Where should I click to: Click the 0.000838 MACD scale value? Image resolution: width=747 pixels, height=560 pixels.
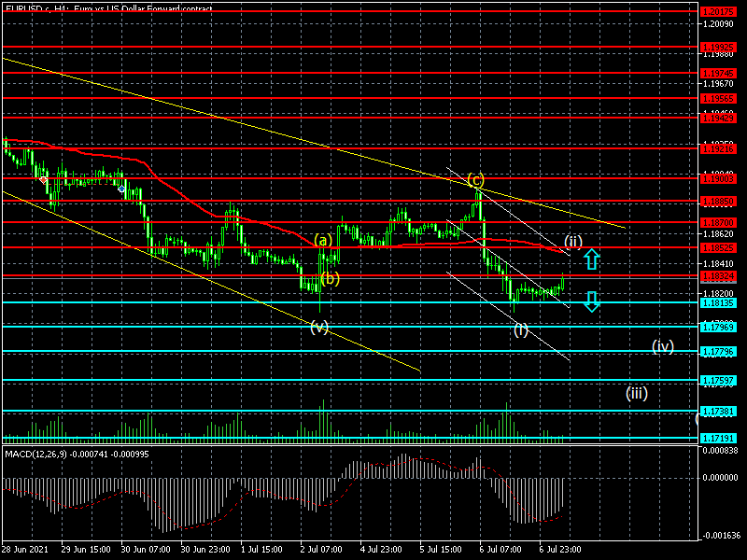721,451
